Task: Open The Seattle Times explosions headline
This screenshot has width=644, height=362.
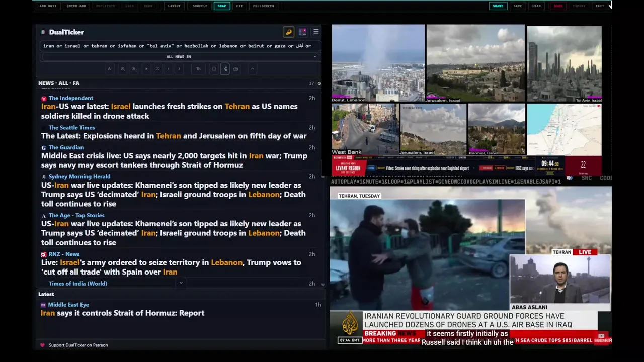Action: tap(174, 136)
